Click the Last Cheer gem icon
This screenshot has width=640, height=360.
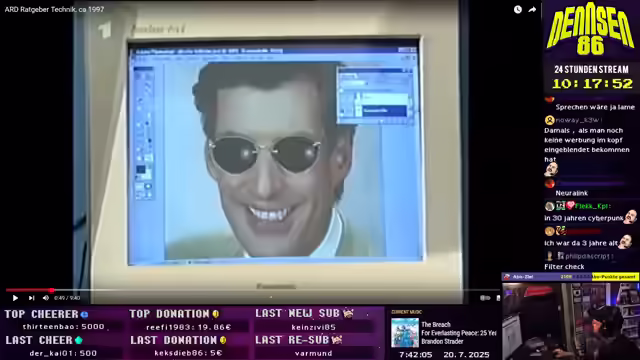(78, 340)
